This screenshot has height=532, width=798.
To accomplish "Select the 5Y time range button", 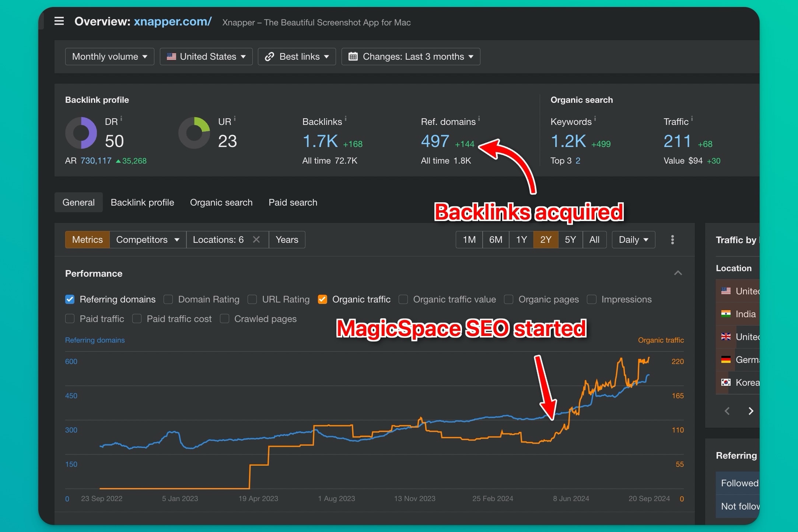I will (570, 239).
